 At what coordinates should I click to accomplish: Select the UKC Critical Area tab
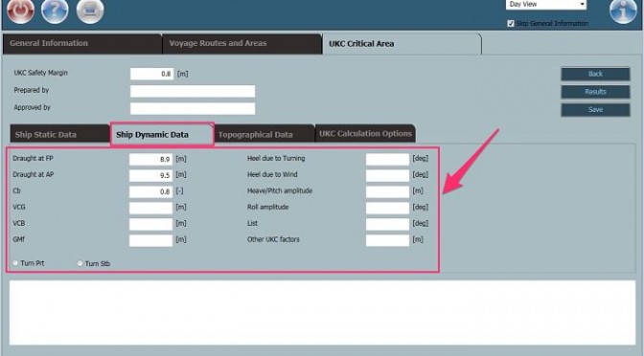402,44
